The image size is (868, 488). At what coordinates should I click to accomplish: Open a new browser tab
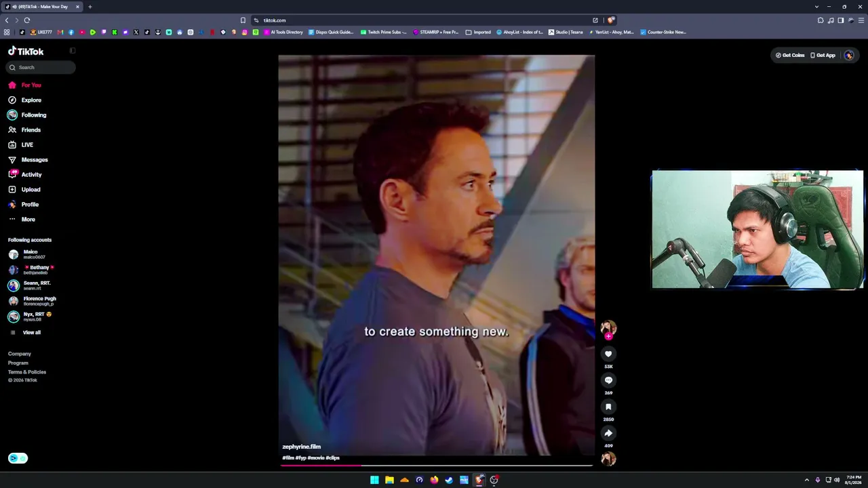(90, 7)
